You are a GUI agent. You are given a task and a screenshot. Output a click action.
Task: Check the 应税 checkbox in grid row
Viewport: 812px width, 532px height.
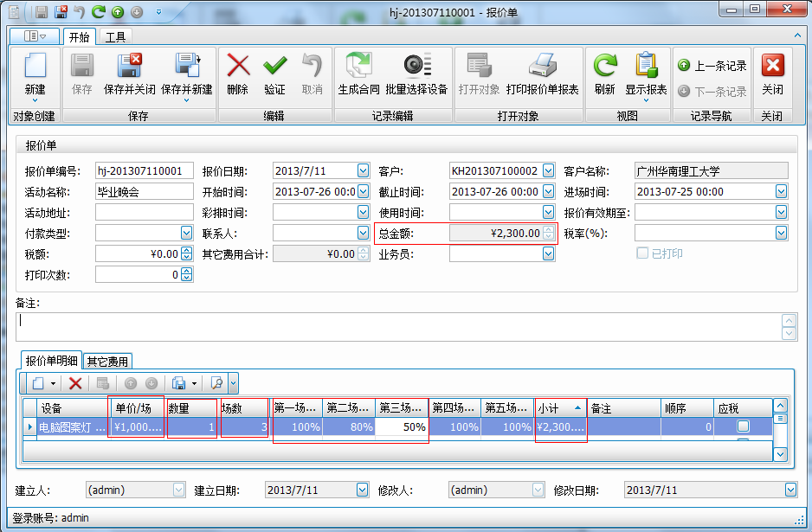[743, 426]
